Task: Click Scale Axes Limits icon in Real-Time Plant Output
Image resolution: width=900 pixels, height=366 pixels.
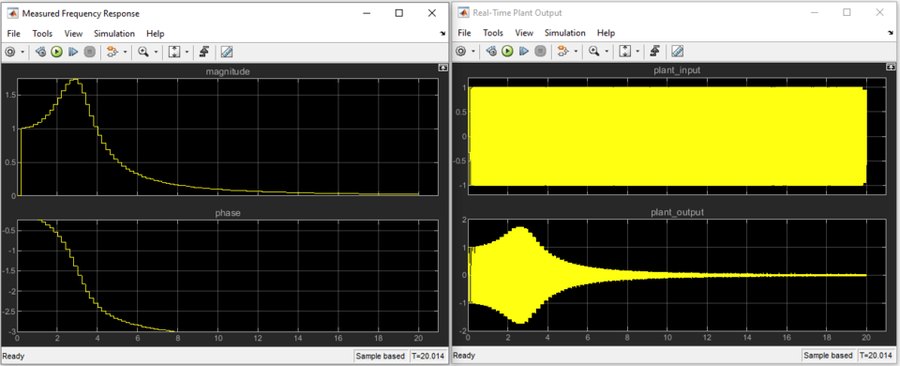Action: (x=625, y=52)
